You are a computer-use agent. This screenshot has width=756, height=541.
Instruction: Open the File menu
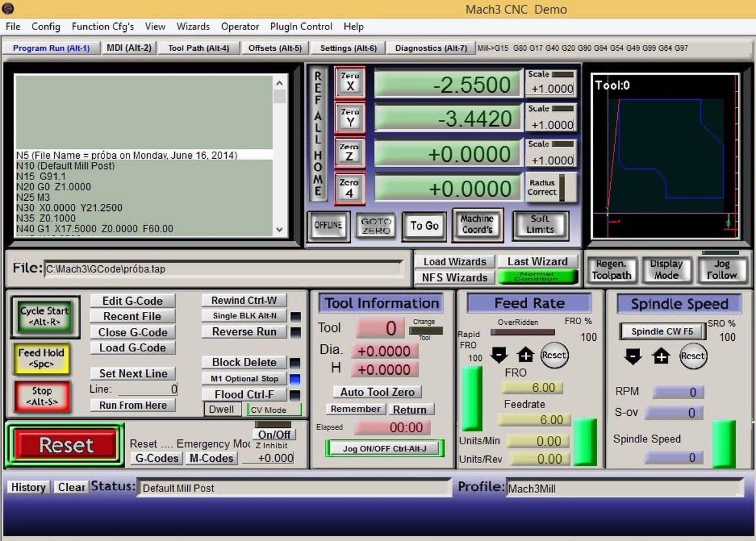coord(13,27)
